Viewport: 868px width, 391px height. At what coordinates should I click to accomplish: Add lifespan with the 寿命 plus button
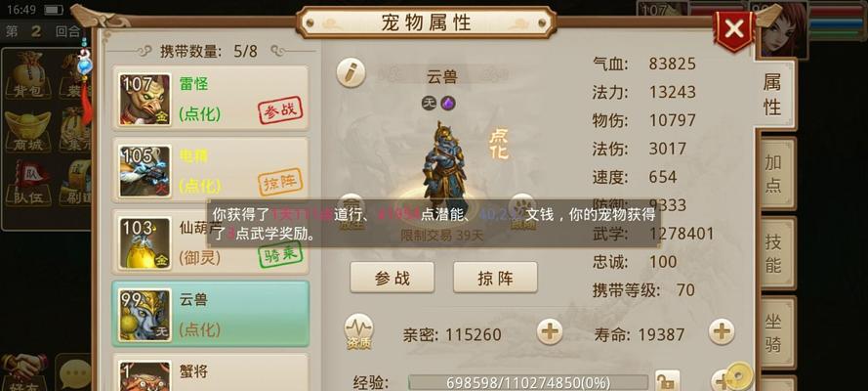click(722, 332)
